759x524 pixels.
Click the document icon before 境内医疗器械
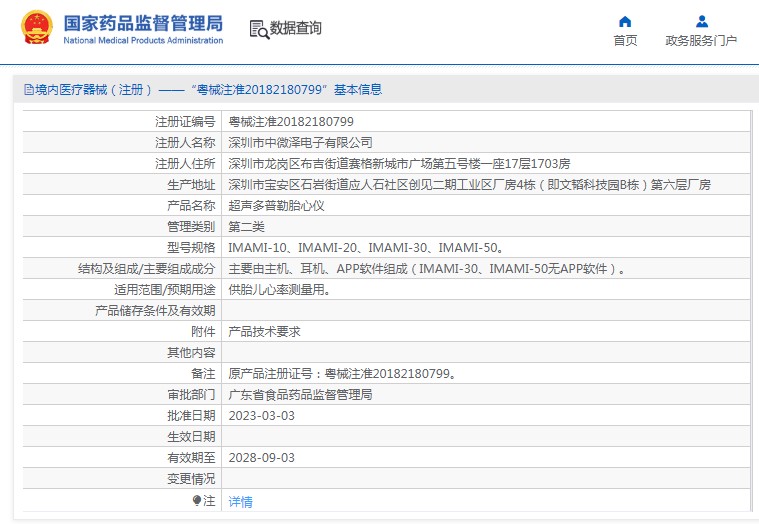click(29, 90)
